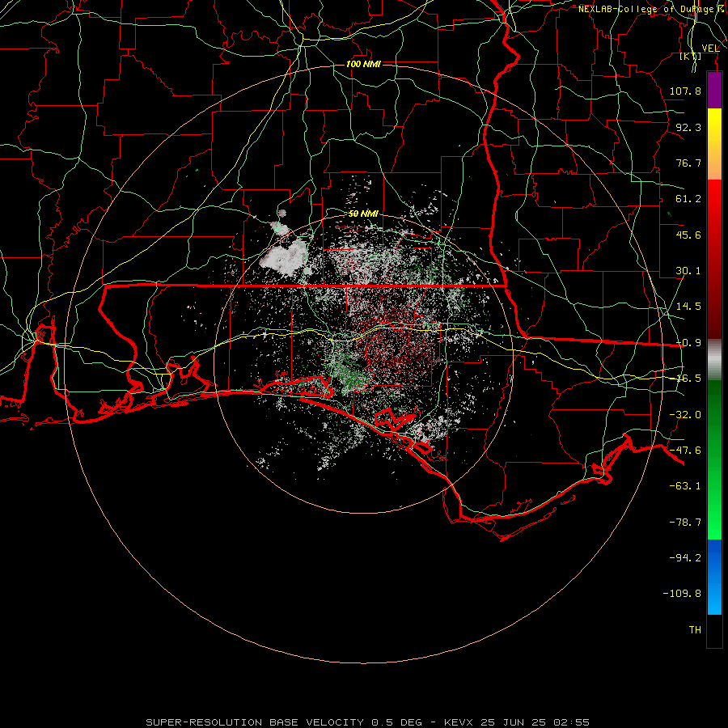728x728 pixels.
Task: Click the 61.2 legend value
Action: coord(688,199)
